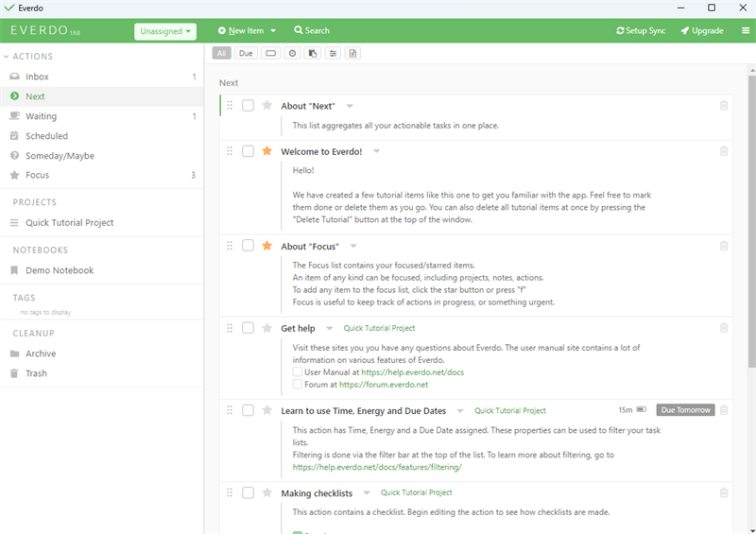The width and height of the screenshot is (756, 534).
Task: Collapse the ACTIONS section chevron
Action: tap(7, 57)
